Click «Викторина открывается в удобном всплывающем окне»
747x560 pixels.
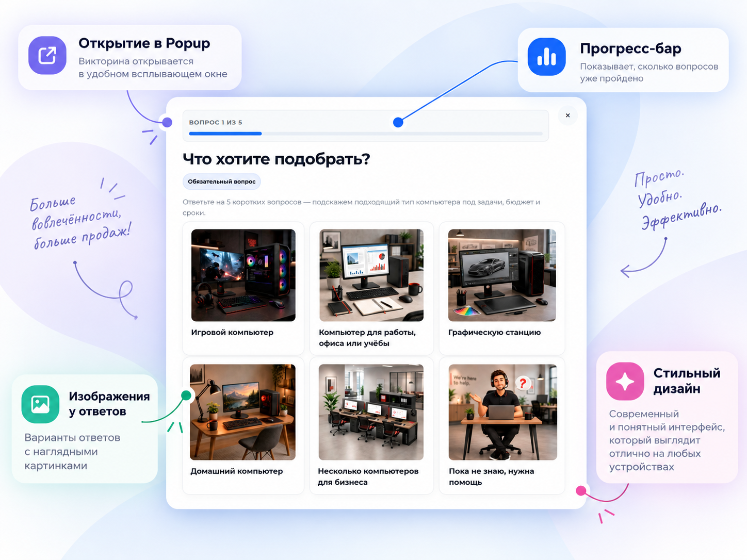coord(153,68)
